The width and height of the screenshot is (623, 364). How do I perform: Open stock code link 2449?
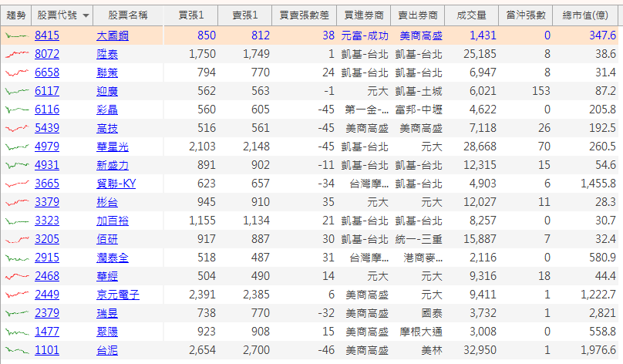pyautogui.click(x=47, y=295)
